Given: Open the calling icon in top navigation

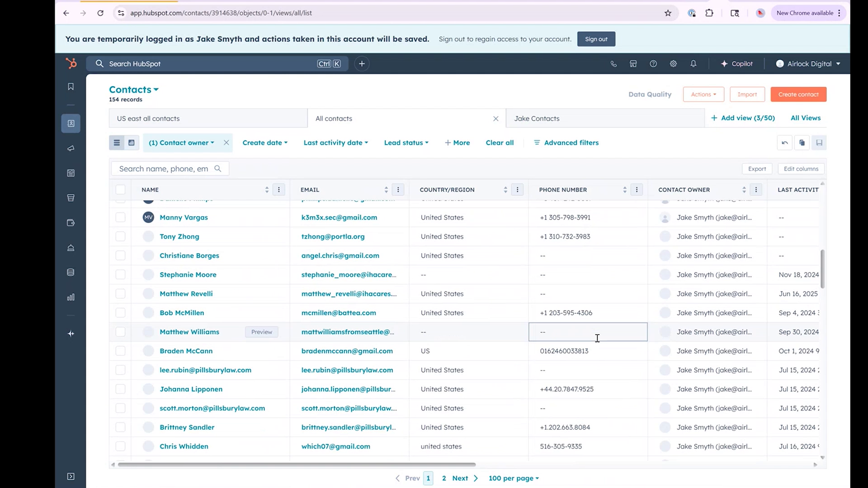Looking at the screenshot, I should (x=613, y=64).
